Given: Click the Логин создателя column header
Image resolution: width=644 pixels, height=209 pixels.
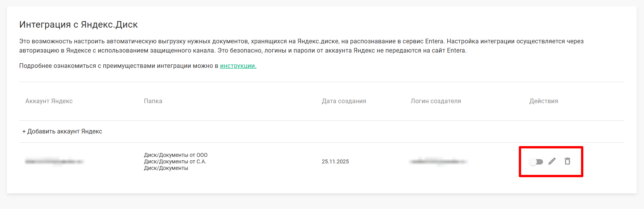Looking at the screenshot, I should tap(435, 101).
